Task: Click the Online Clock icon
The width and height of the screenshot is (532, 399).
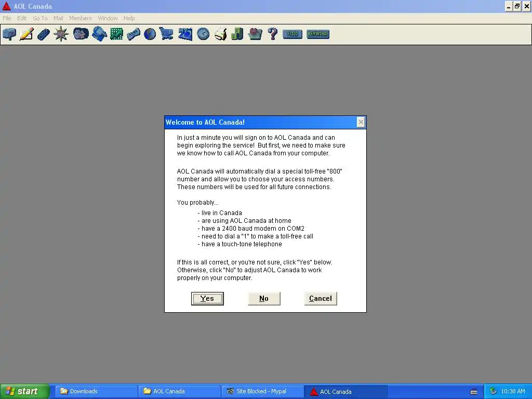Action: click(x=203, y=34)
